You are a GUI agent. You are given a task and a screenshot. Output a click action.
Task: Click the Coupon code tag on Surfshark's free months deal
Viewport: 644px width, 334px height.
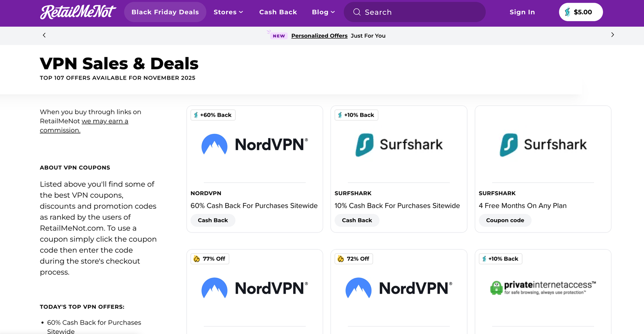point(505,220)
